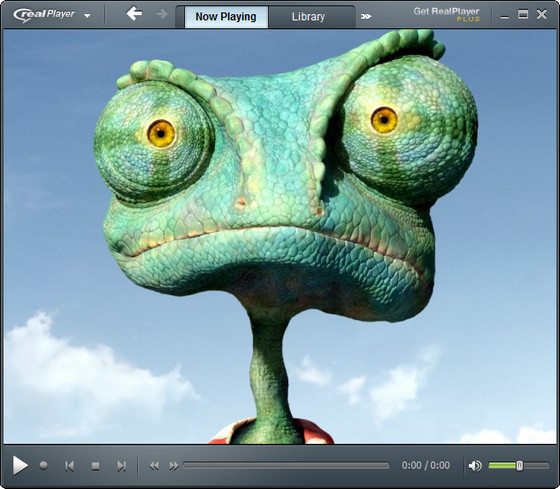Image resolution: width=560 pixels, height=489 pixels.
Task: Adjust the volume slider handle
Action: [x=520, y=465]
